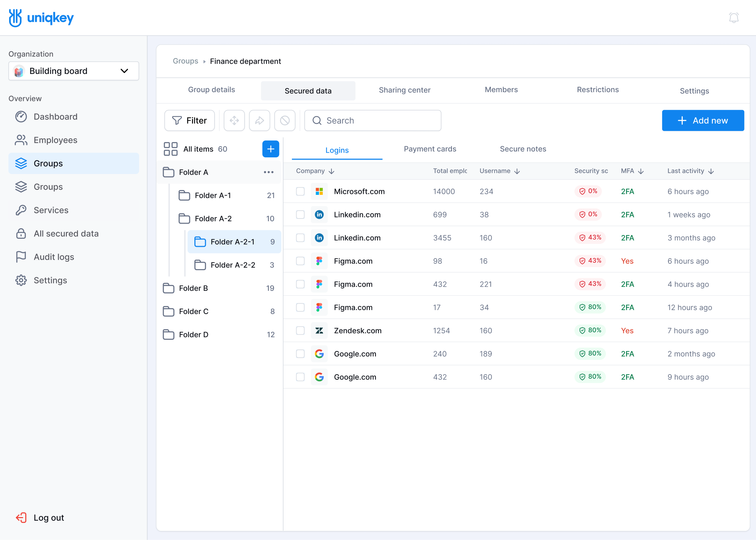Click the share arrow toolbar icon
The image size is (756, 540).
pyautogui.click(x=259, y=121)
